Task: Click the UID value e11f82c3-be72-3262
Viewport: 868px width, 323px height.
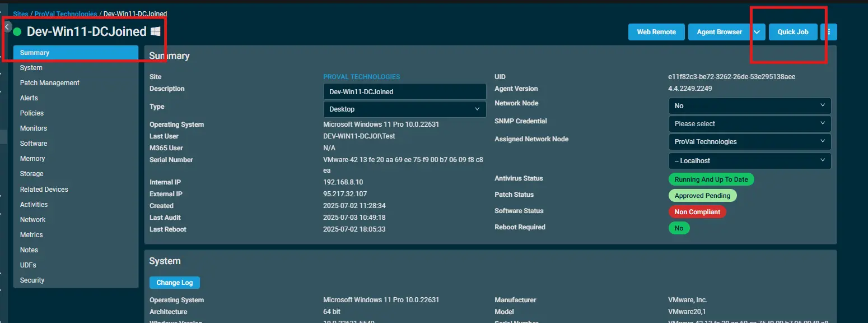Action: 732,77
